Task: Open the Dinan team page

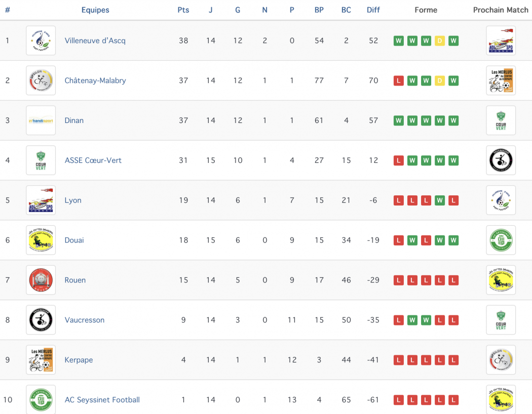Action: tap(74, 120)
